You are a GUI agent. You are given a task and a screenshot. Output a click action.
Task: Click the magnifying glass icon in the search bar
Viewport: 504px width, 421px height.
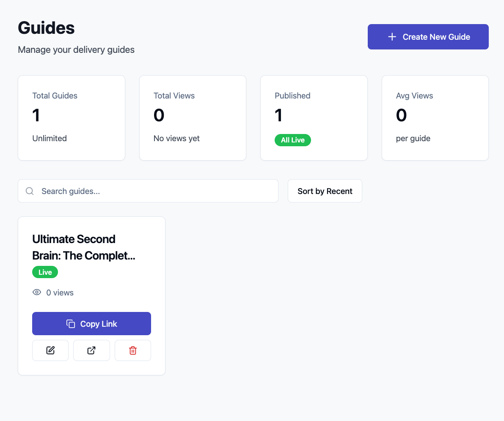click(29, 191)
